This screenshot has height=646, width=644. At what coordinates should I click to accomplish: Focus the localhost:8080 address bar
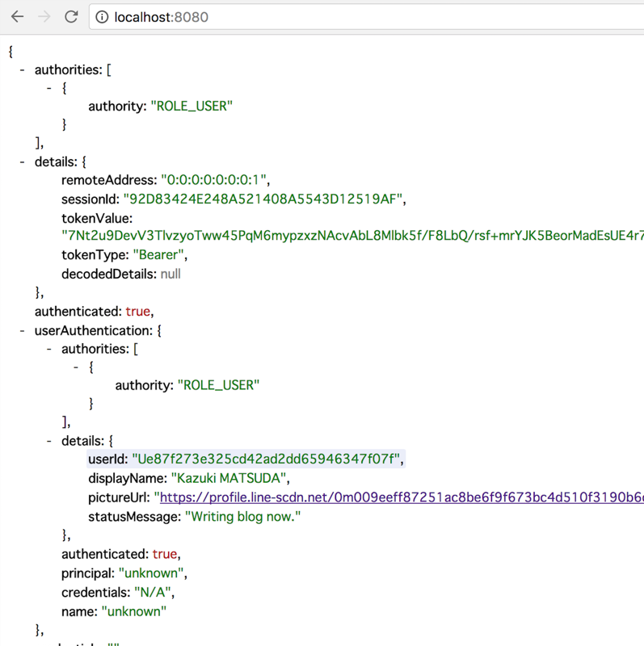point(367,17)
